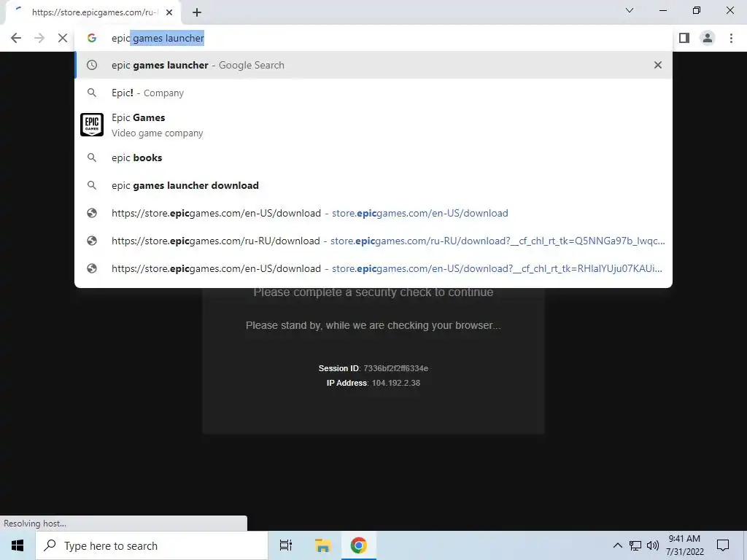Open the side panel icon
This screenshot has width=747, height=560.
point(684,38)
